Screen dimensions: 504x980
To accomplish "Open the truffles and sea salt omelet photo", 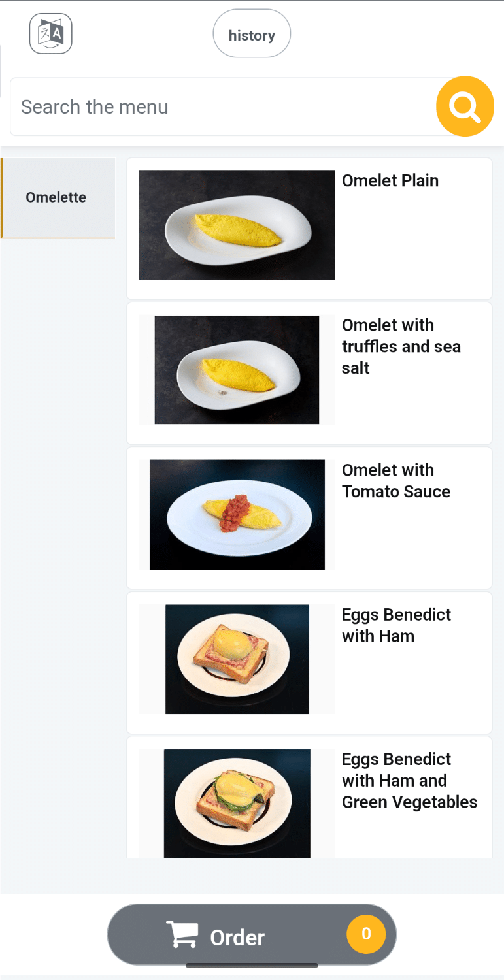I will click(x=237, y=370).
